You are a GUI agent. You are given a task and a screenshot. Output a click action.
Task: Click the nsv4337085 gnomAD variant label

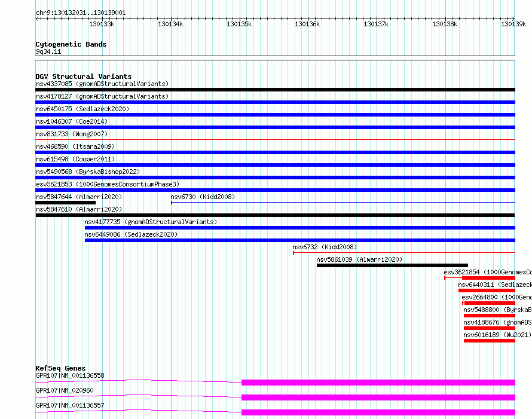point(102,84)
